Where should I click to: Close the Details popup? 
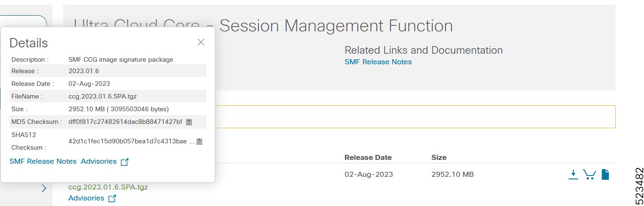click(201, 42)
